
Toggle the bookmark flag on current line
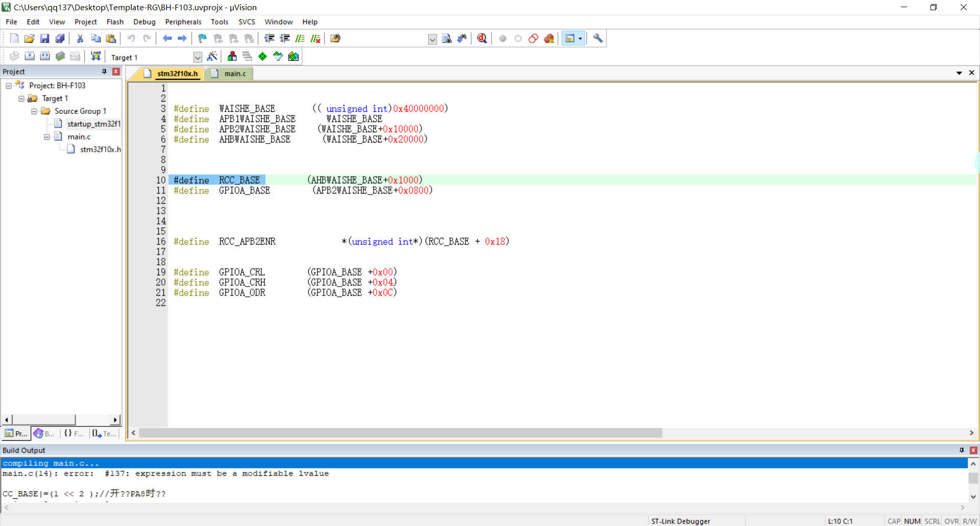coord(202,38)
